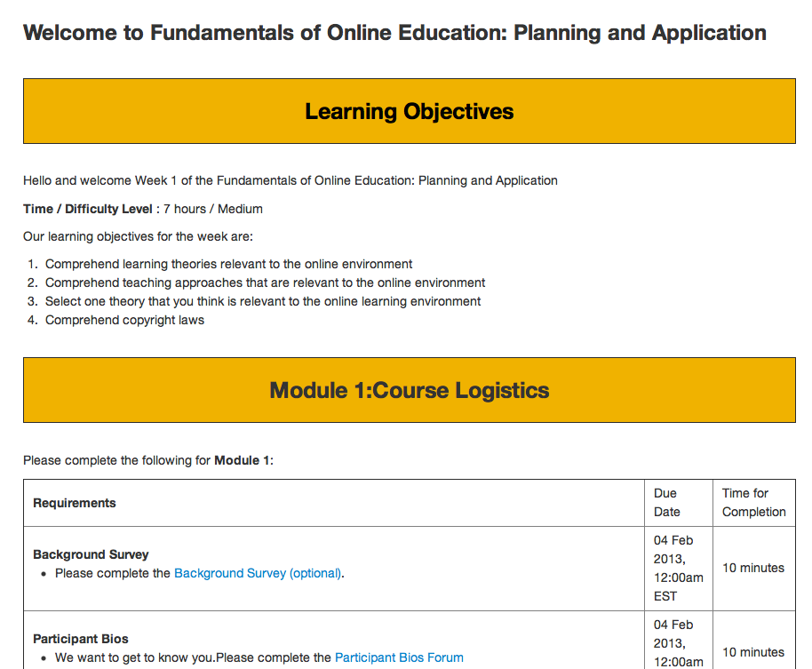The height and width of the screenshot is (669, 812).
Task: Click the objective about teaching approaches
Action: pyautogui.click(x=265, y=283)
